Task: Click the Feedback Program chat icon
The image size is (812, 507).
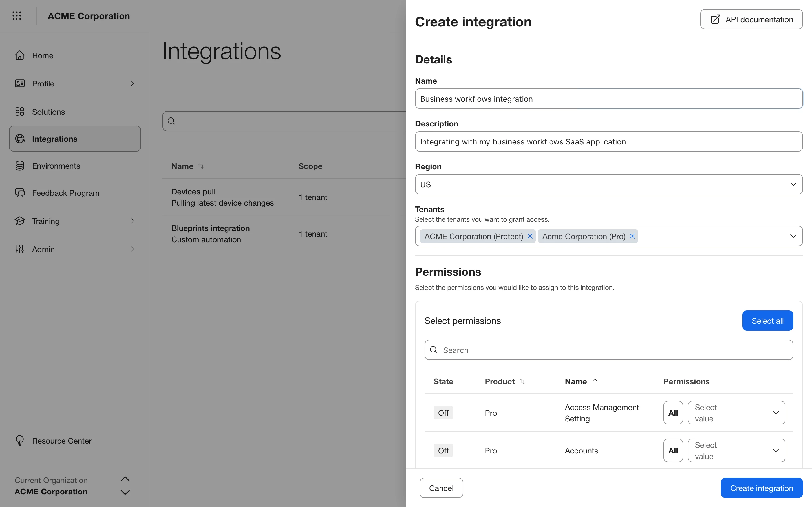Action: tap(20, 193)
